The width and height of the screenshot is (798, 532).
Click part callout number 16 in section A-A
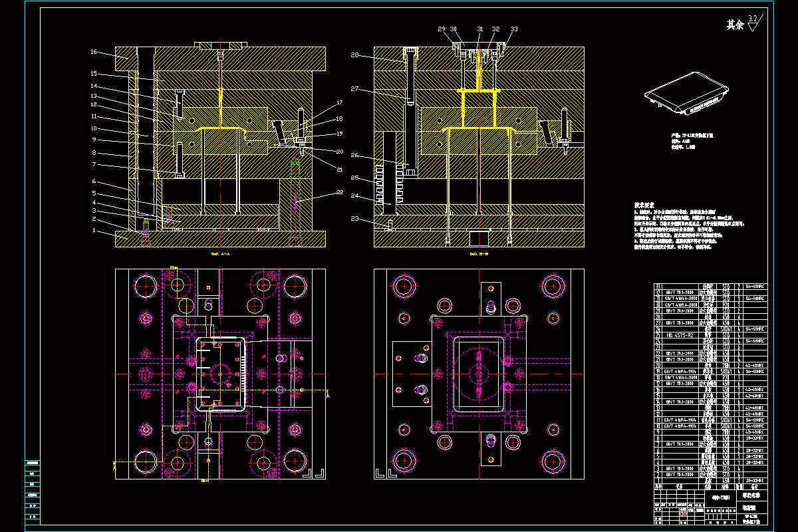coord(94,52)
